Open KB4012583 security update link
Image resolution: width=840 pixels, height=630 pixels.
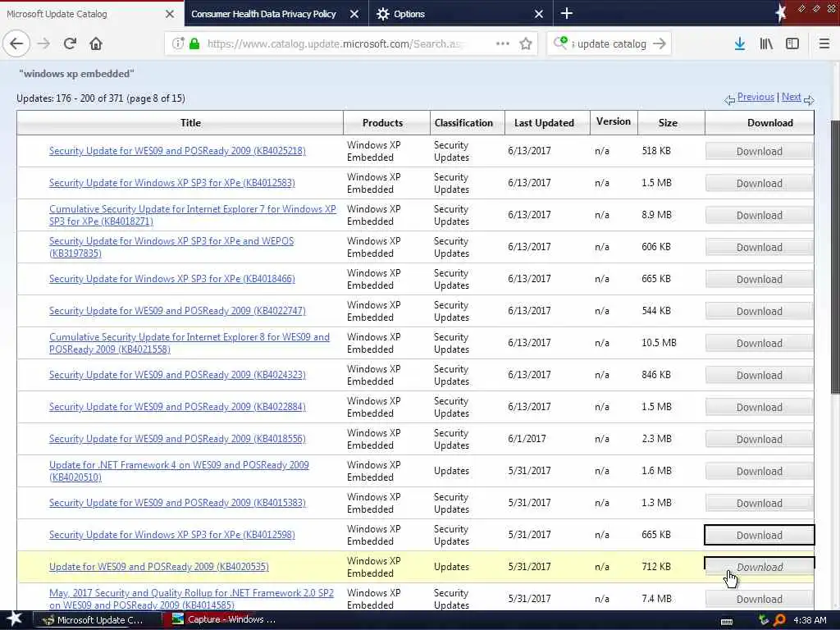pos(172,183)
